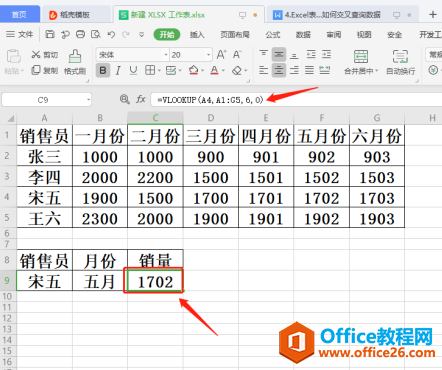
Task: Select the Format Painter (格式刷)
Action: pos(75,62)
